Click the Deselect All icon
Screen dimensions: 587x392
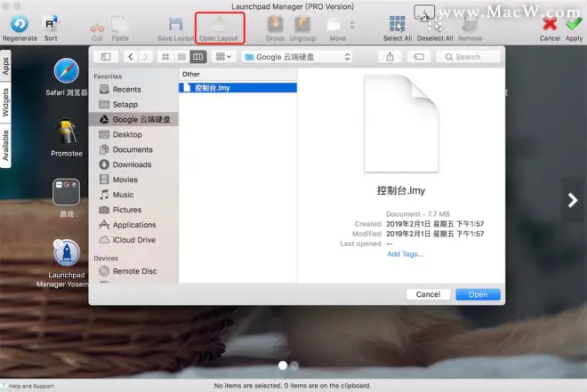[434, 24]
